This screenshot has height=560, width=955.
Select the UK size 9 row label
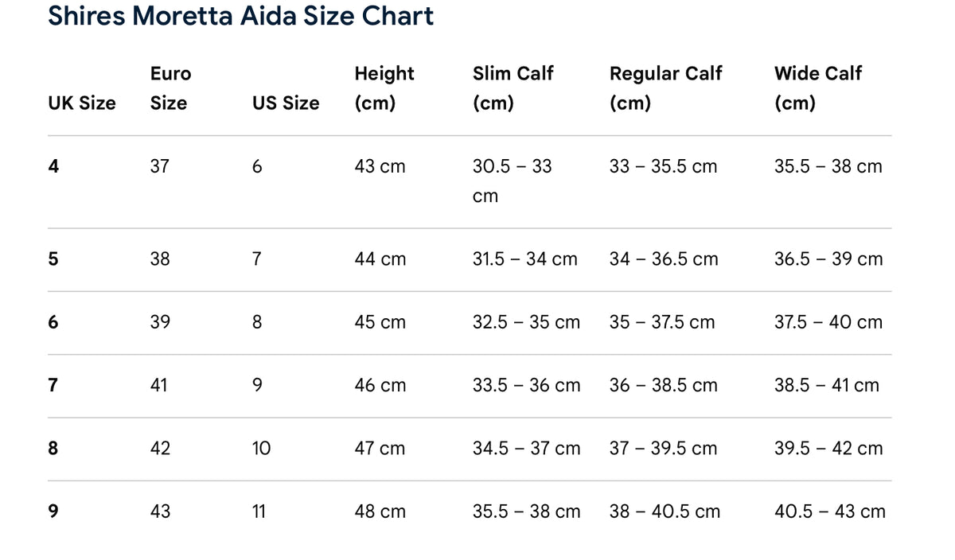point(53,511)
